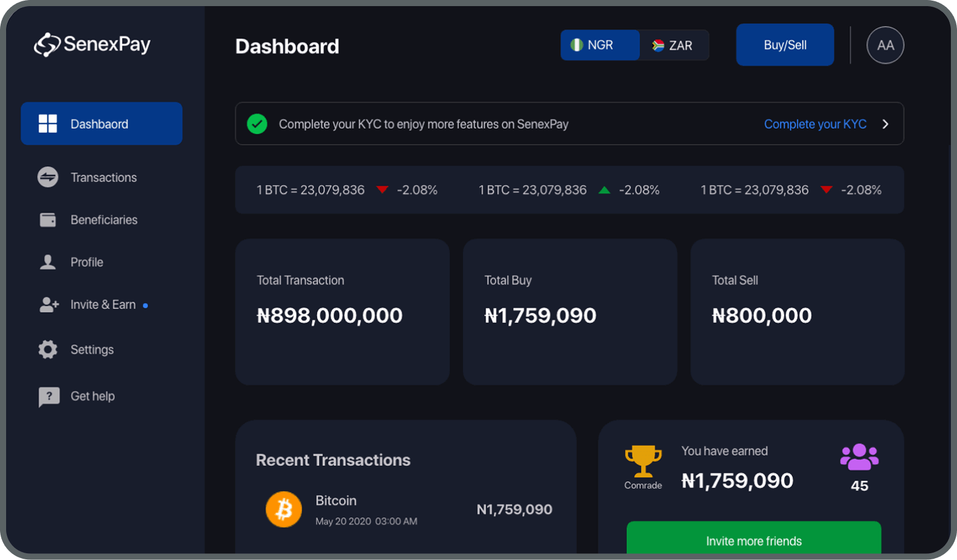Click the Bitcoin coin icon in Recent Transactions
Image resolution: width=957 pixels, height=560 pixels.
pos(283,509)
